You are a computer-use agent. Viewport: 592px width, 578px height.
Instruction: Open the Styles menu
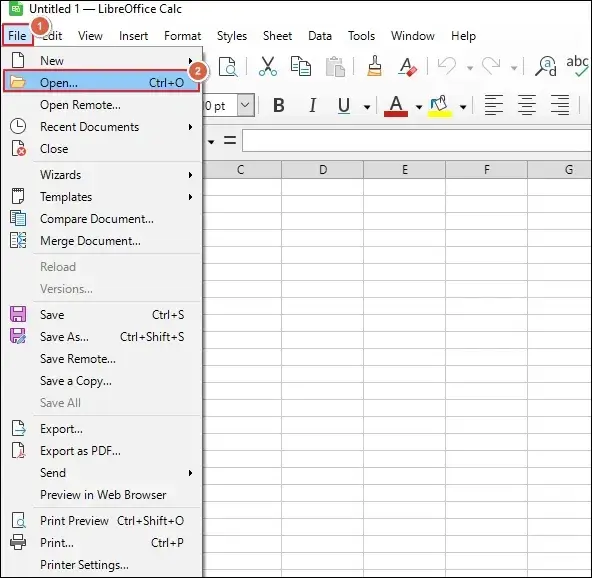click(x=232, y=36)
